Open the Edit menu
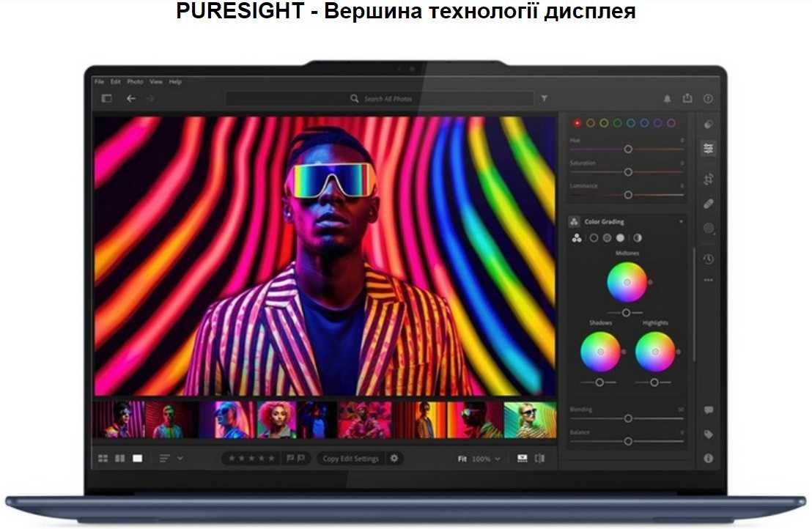Viewport: 812px width, 529px height. [116, 82]
